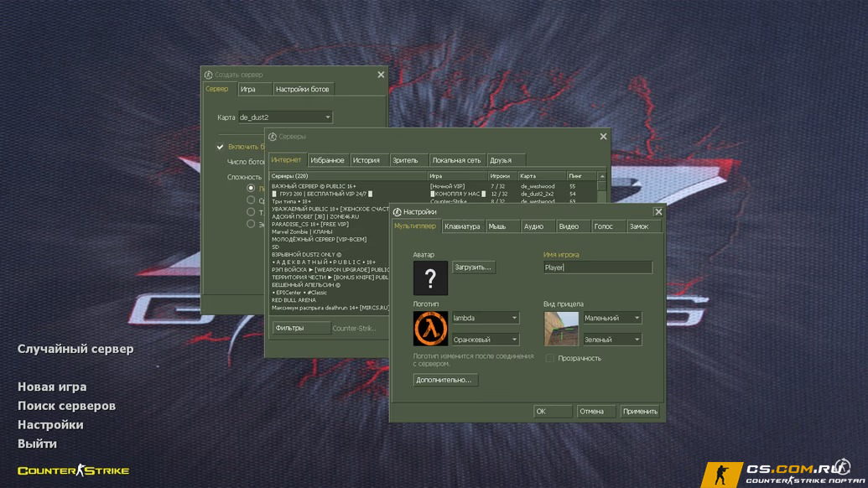Select the ТЕРРИТОРИЯ ЧЕСТИ server row
This screenshot has width=868, height=488.
[x=330, y=278]
